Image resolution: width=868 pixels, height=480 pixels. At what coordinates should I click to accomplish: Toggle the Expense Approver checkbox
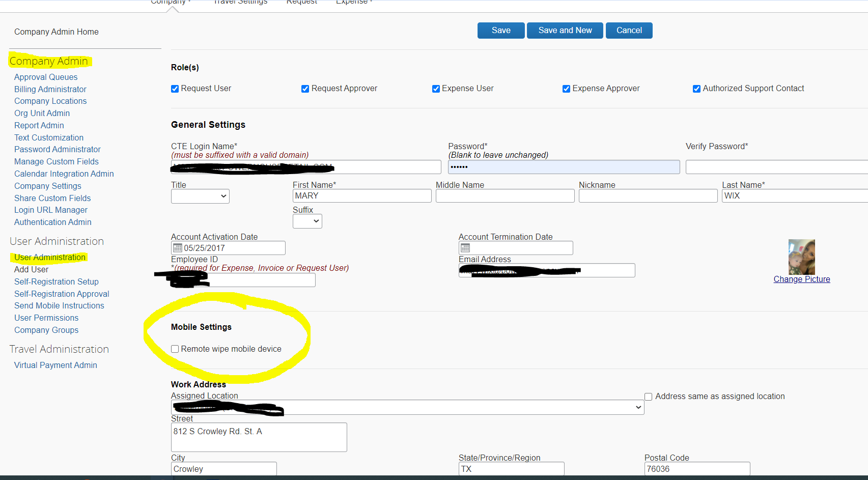pos(566,89)
